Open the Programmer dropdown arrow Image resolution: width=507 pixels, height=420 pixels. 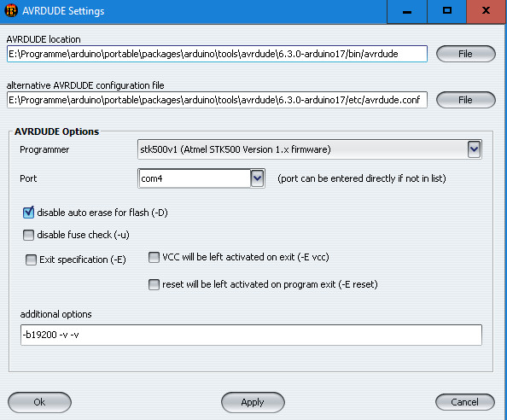pyautogui.click(x=474, y=149)
